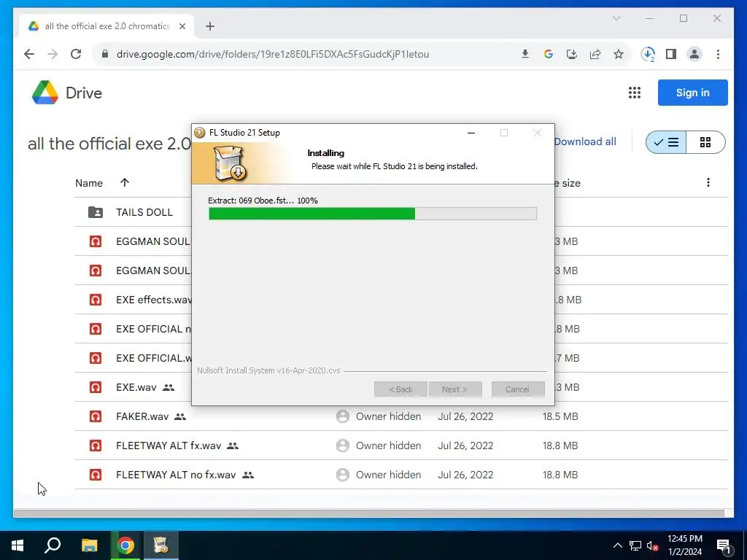This screenshot has width=747, height=560.
Task: Switch Drive to list layout
Action: (x=666, y=142)
